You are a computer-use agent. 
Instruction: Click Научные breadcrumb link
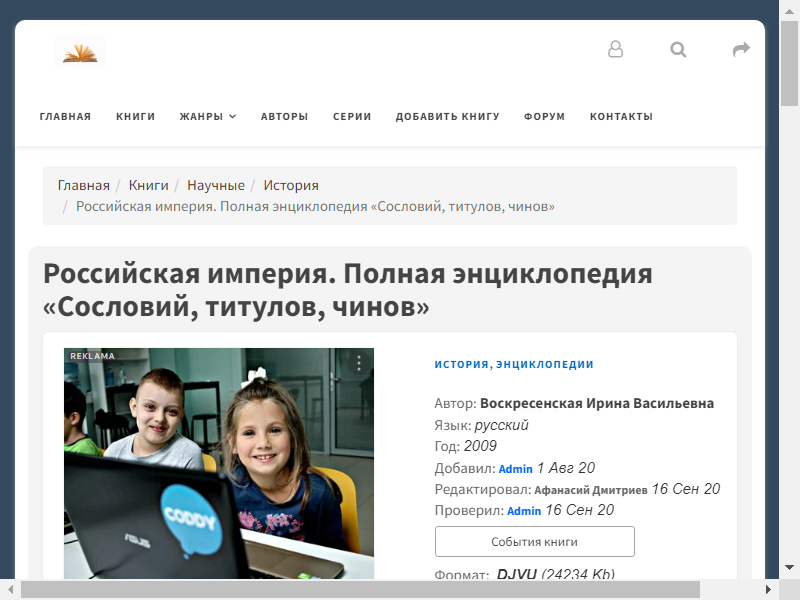216,185
